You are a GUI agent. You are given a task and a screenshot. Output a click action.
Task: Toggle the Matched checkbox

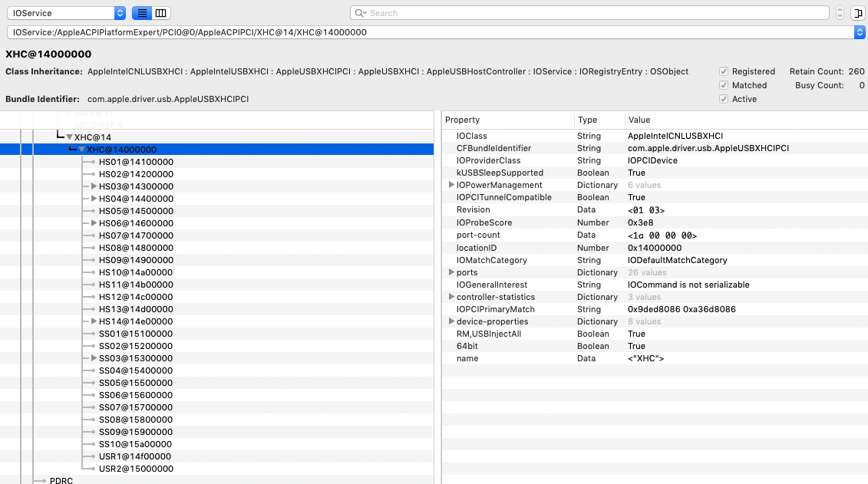pyautogui.click(x=724, y=85)
